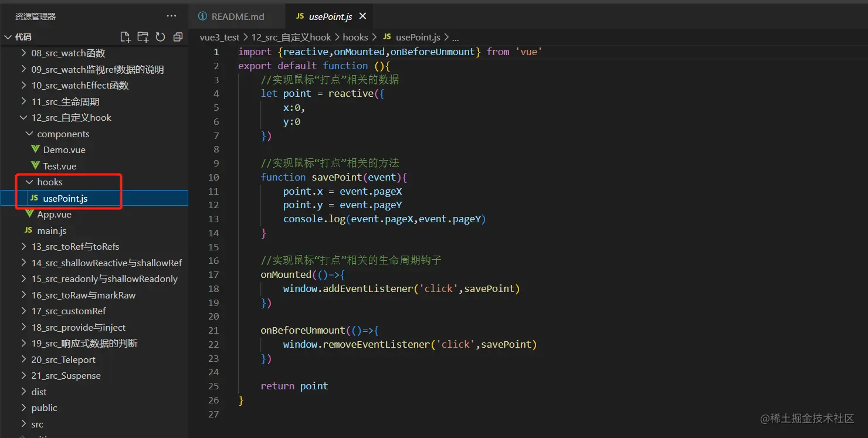Click the Vue icon beside Test.vue
The image size is (868, 438).
(x=35, y=166)
